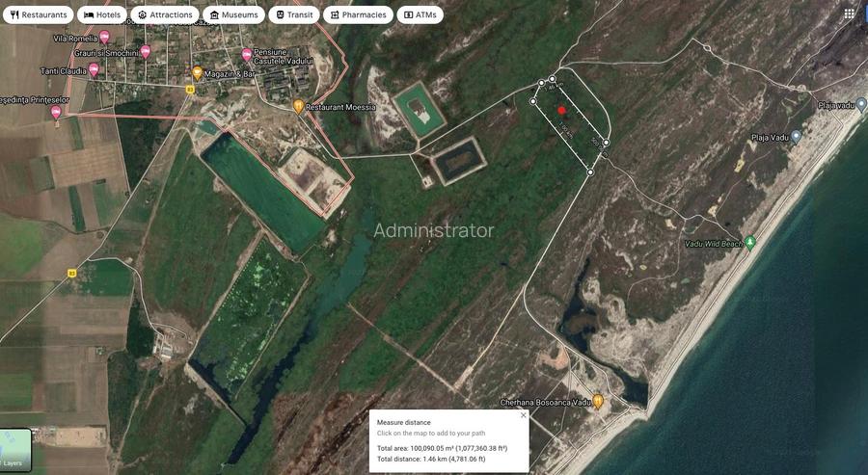Viewport: 868px width, 475px height.
Task: Open the Pensiune Casutele Vadului pin
Action: coord(247,54)
